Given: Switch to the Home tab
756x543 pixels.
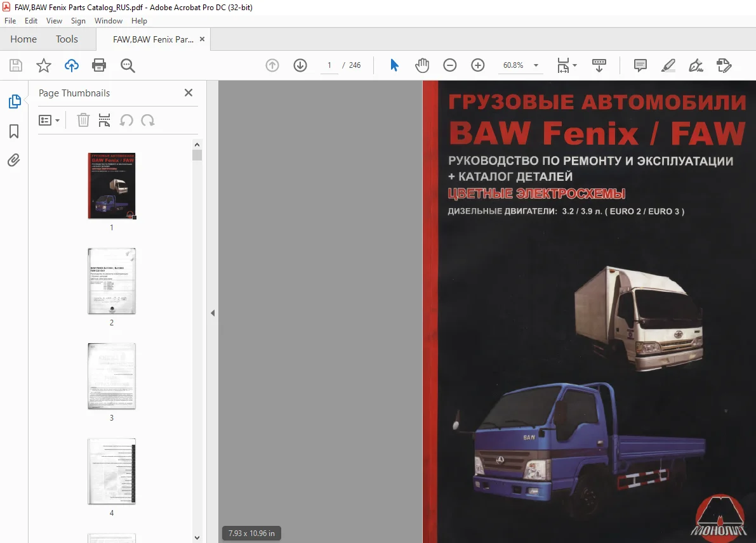Looking at the screenshot, I should 23,39.
